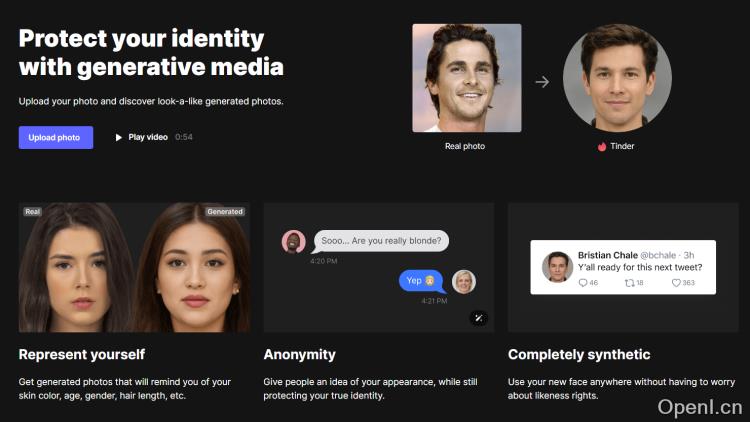Click the Generated label on face image

225,211
